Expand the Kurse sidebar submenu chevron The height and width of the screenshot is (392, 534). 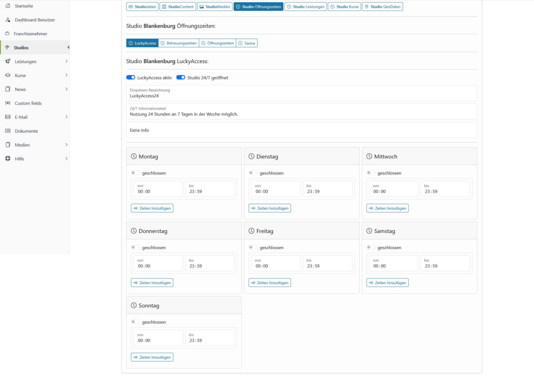click(66, 75)
